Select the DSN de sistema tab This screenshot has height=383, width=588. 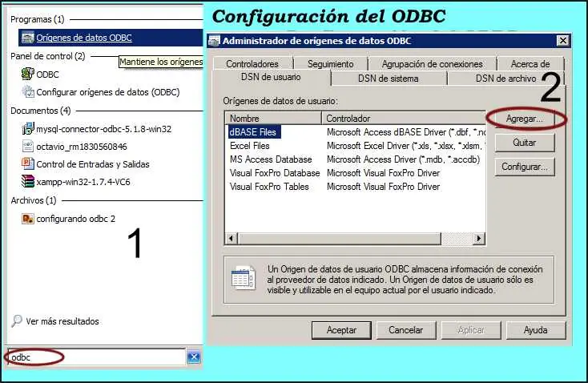tap(388, 79)
